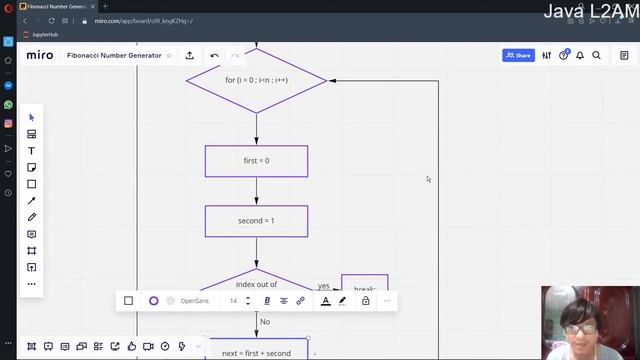Select the Sticky note tool
The width and height of the screenshot is (640, 360).
pos(31,167)
